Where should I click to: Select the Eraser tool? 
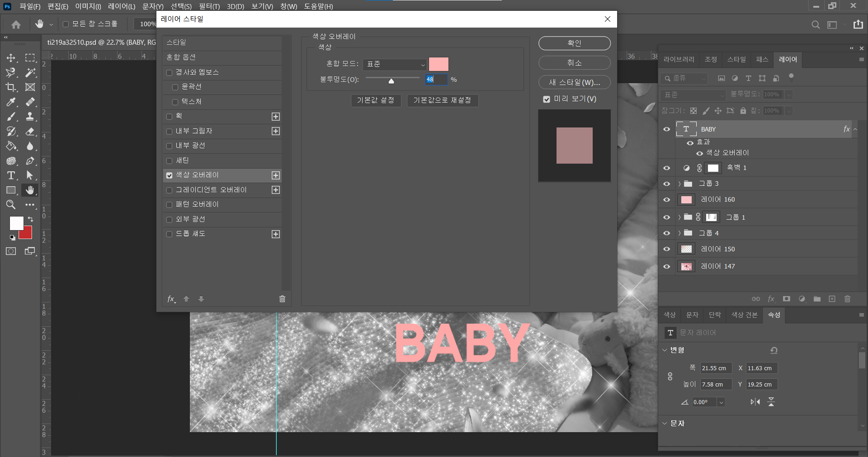point(30,131)
